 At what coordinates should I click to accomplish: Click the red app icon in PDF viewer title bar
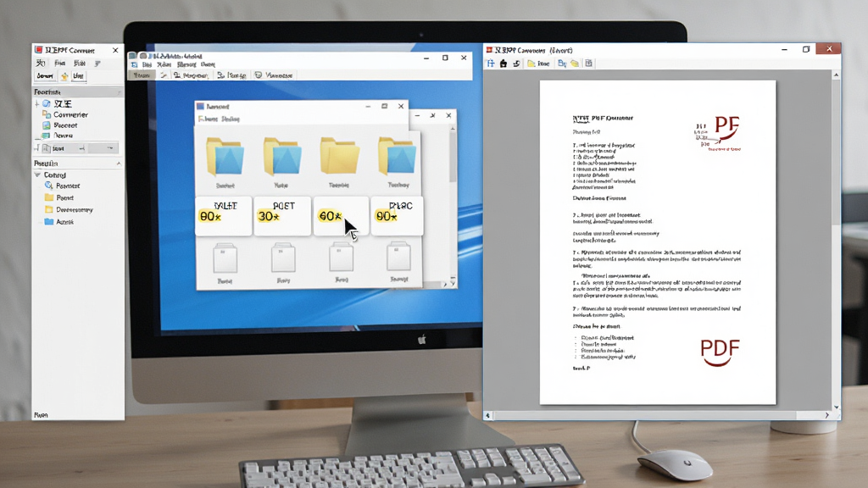[x=489, y=50]
